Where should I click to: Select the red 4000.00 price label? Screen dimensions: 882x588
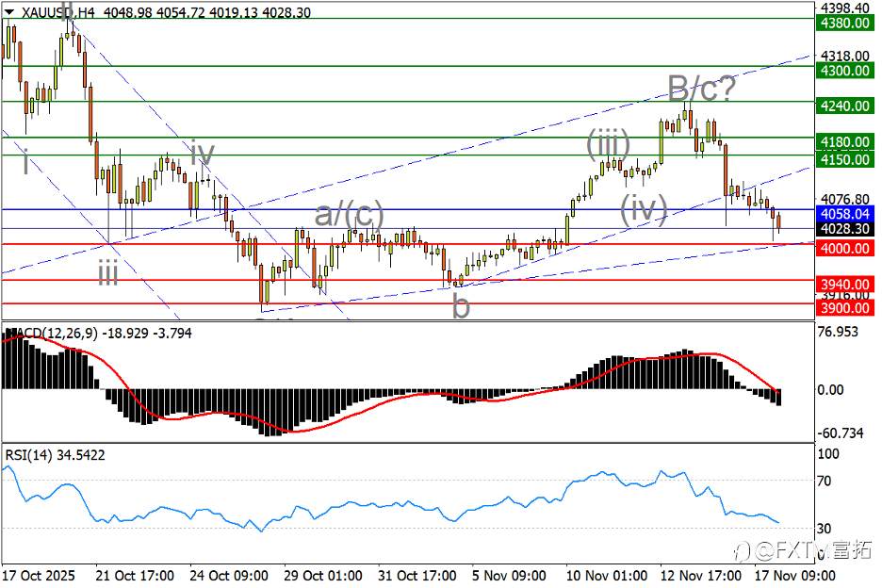click(845, 248)
